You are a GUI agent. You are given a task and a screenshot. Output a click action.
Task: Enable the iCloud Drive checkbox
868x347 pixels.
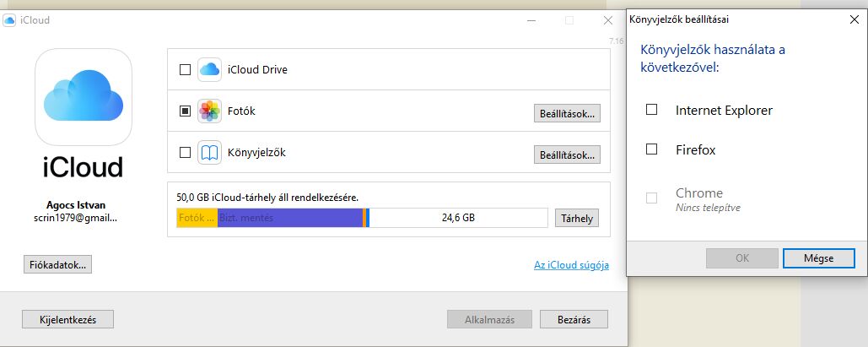click(x=185, y=70)
